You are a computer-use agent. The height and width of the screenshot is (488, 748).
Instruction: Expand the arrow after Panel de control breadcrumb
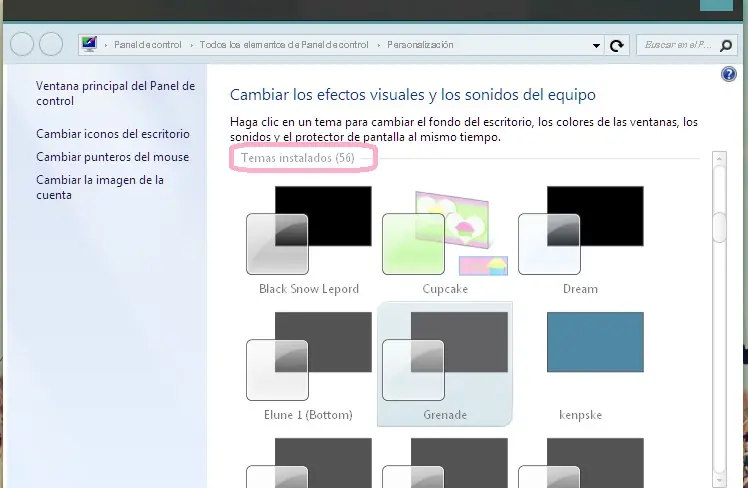(192, 45)
